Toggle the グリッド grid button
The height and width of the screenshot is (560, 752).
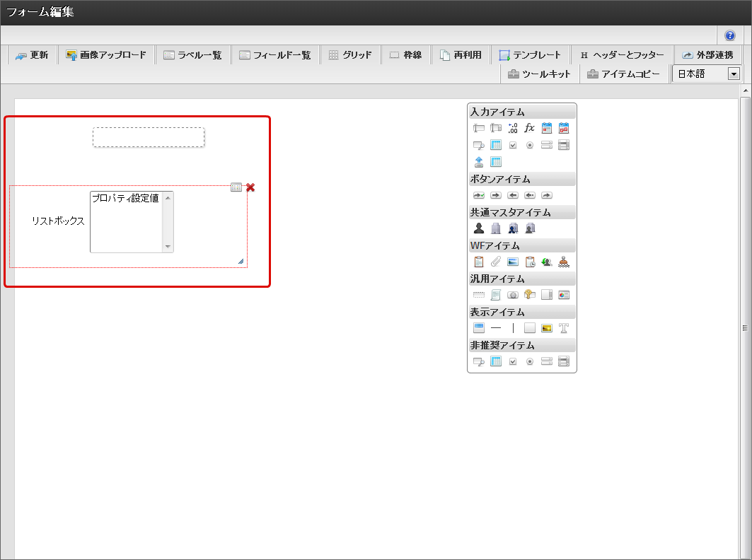point(351,54)
